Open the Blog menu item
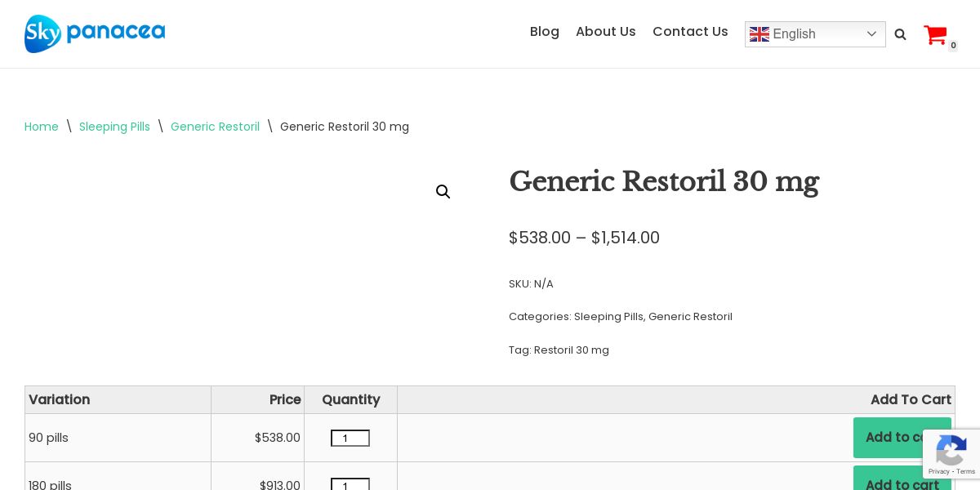Image resolution: width=980 pixels, height=490 pixels. coord(544,32)
